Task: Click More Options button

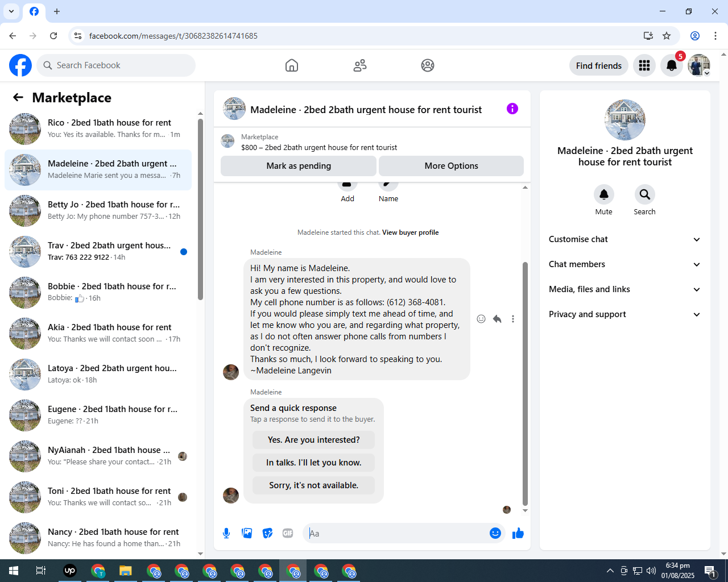Action: coord(452,166)
